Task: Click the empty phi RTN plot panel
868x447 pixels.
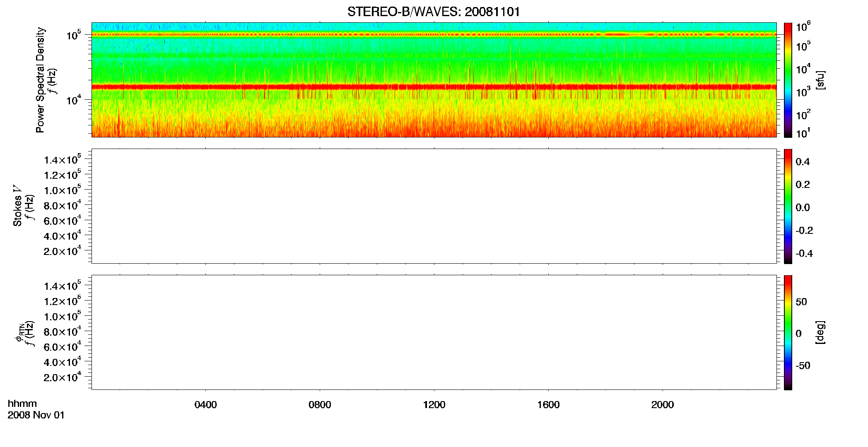Action: tap(434, 332)
